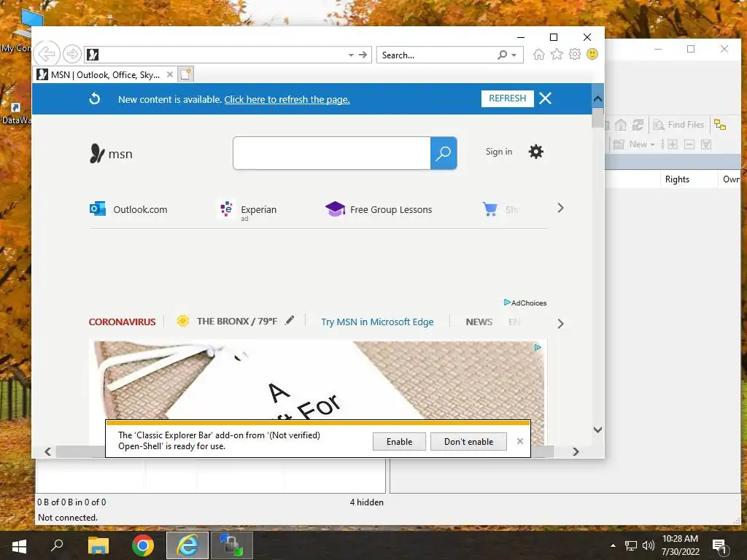Open File Explorer from taskbar
The width and height of the screenshot is (747, 560).
coord(98,545)
